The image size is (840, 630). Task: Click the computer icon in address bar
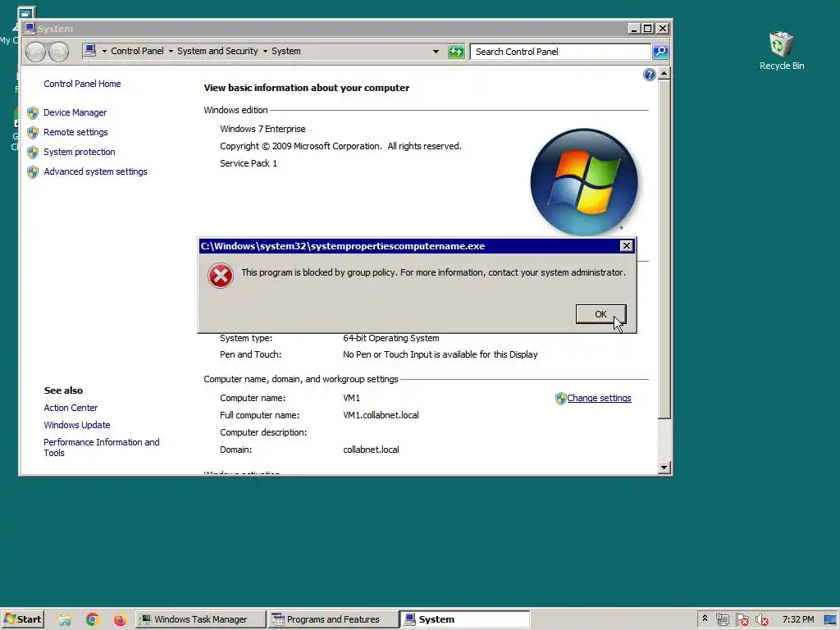pyautogui.click(x=89, y=51)
